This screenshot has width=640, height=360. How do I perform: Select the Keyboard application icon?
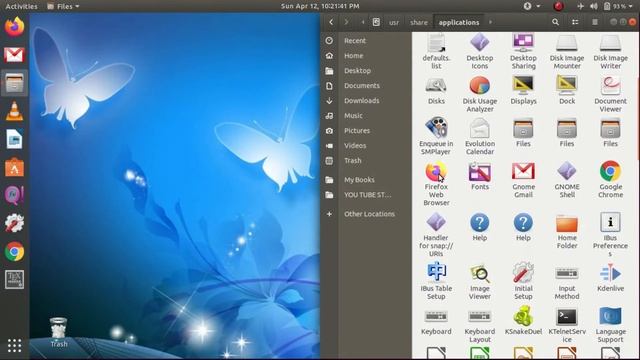coord(436,316)
